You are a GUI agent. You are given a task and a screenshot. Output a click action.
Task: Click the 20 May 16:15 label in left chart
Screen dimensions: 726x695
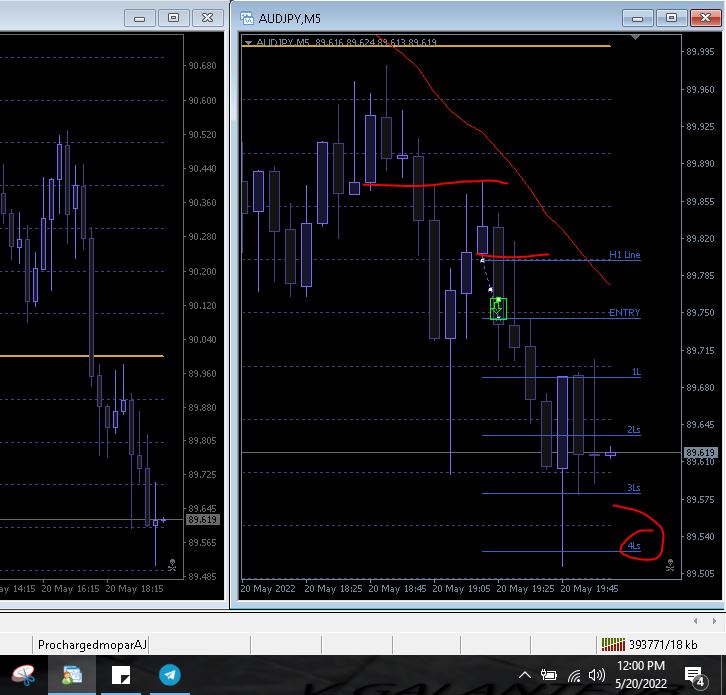pyautogui.click(x=70, y=589)
